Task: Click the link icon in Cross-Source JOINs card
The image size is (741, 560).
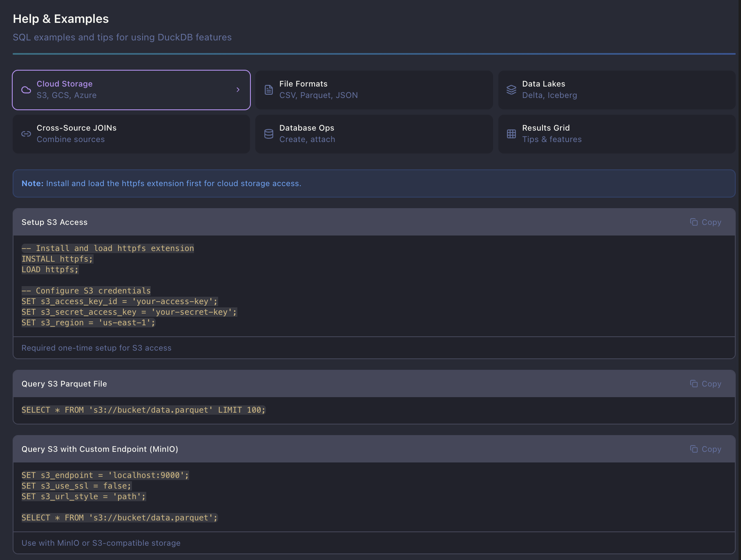Action: click(x=26, y=134)
